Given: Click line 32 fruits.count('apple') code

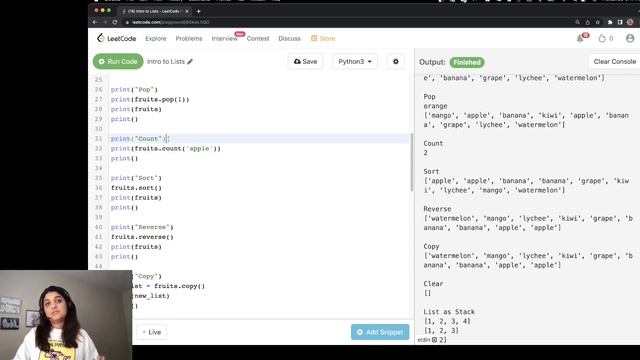Looking at the screenshot, I should 165,149.
